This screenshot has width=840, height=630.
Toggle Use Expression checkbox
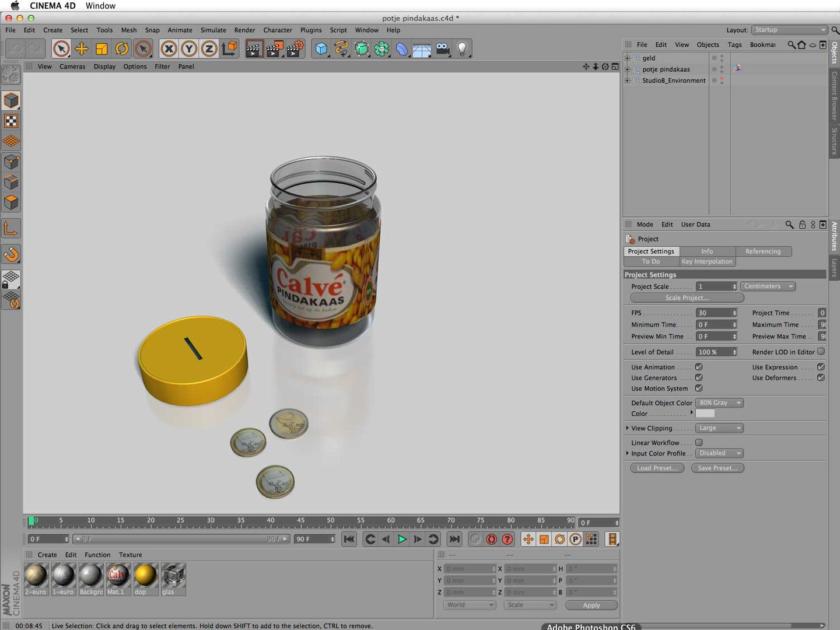pyautogui.click(x=821, y=367)
